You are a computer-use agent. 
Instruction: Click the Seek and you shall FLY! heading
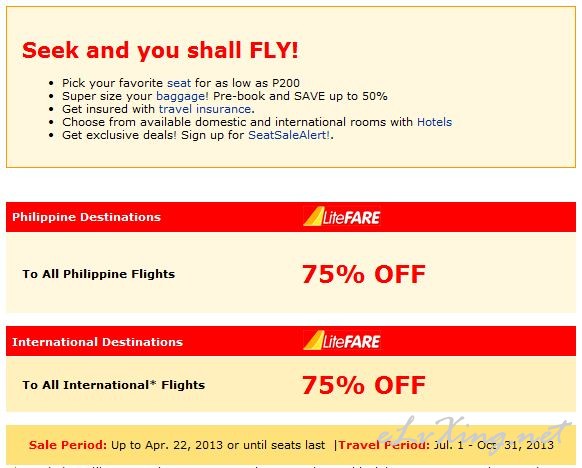tap(160, 50)
